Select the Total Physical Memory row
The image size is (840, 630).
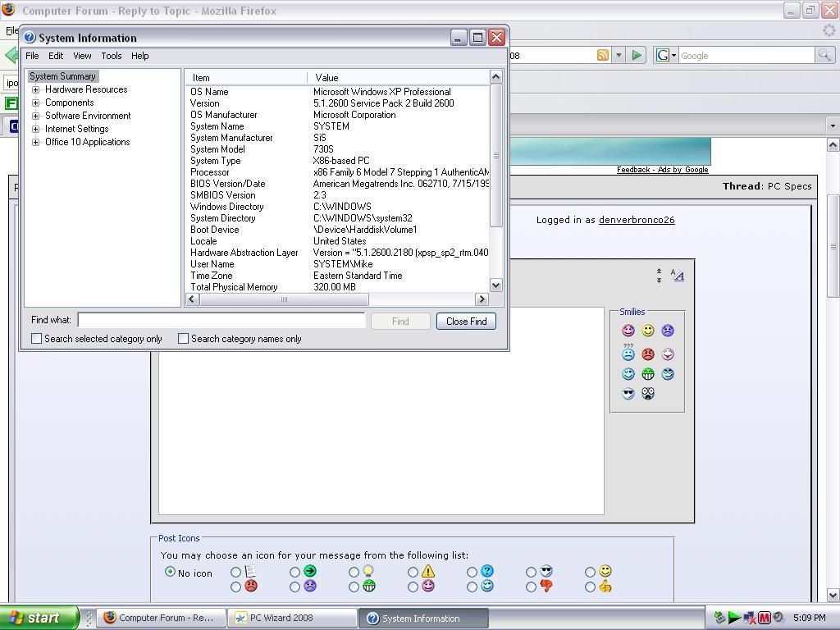[337, 287]
